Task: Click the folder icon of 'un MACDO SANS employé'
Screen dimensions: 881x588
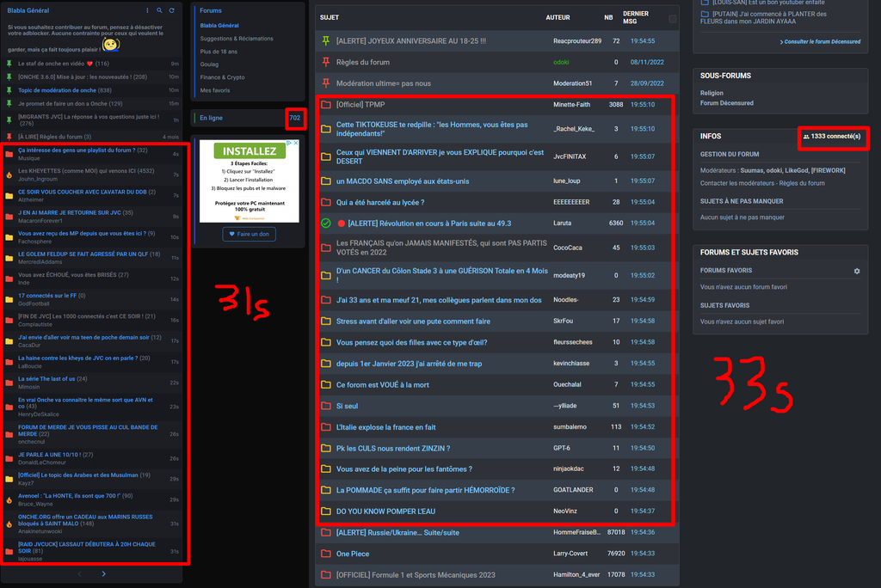Action: [326, 181]
